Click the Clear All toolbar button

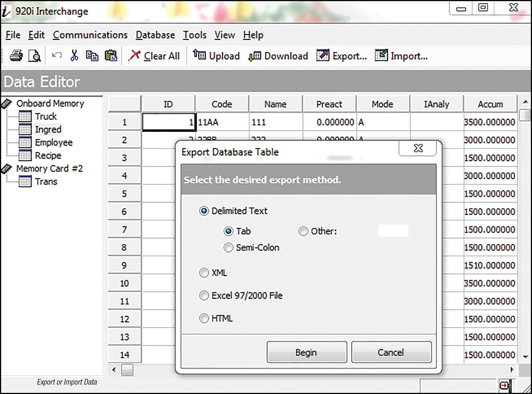tap(154, 56)
